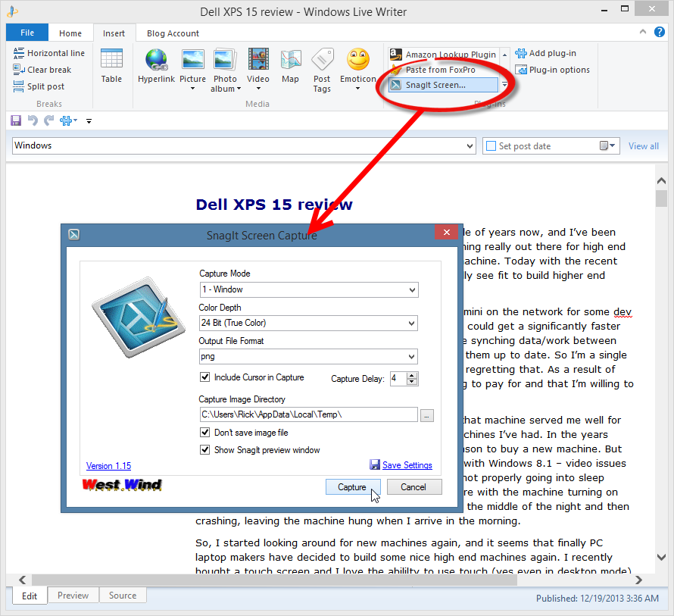This screenshot has height=616, width=674.
Task: Browse for capture image directory
Action: click(427, 415)
